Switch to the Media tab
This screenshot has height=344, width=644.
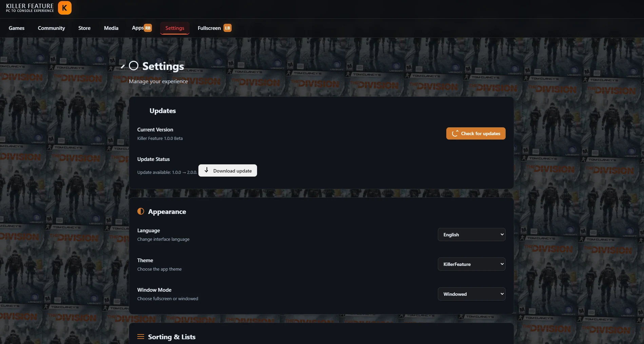pyautogui.click(x=111, y=28)
